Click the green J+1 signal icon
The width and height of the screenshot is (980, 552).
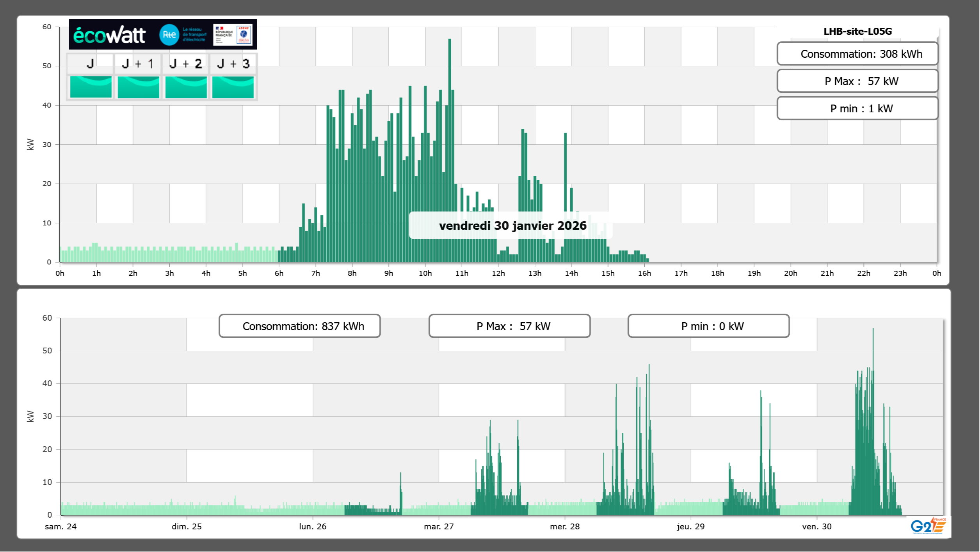click(138, 87)
